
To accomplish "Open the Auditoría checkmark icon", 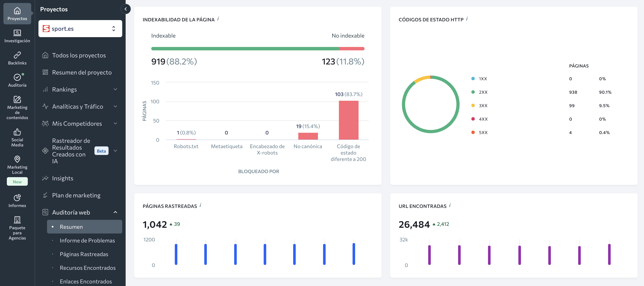I will pyautogui.click(x=17, y=77).
